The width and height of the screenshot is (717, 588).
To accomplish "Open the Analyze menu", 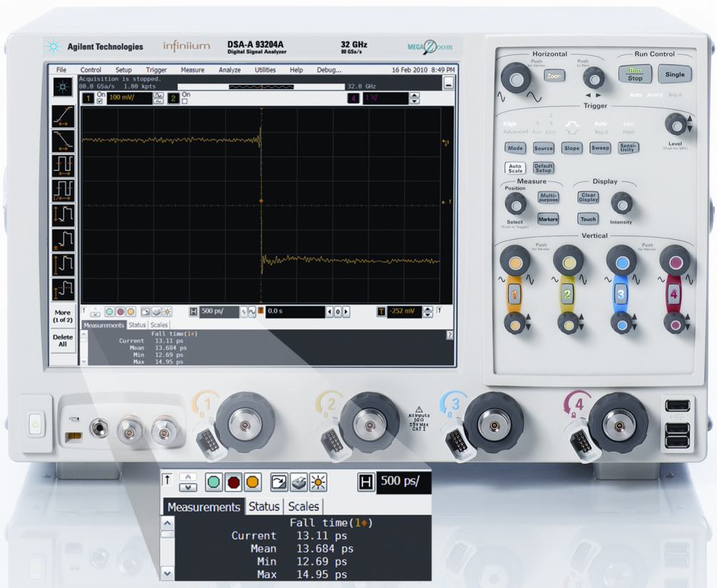I will [x=229, y=70].
